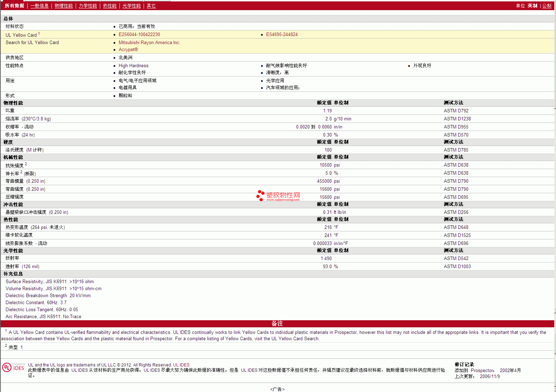Click the Mitsubishi Rayon America Inc. link

[x=149, y=43]
